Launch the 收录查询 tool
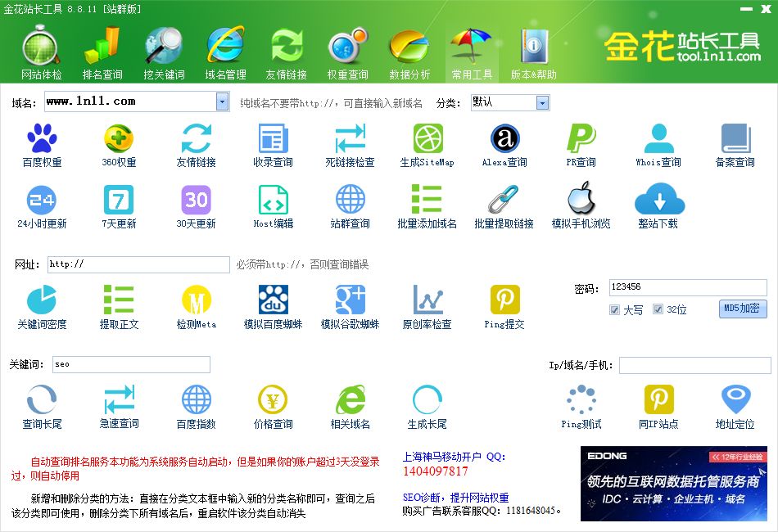This screenshot has height=532, width=778. tap(273, 139)
